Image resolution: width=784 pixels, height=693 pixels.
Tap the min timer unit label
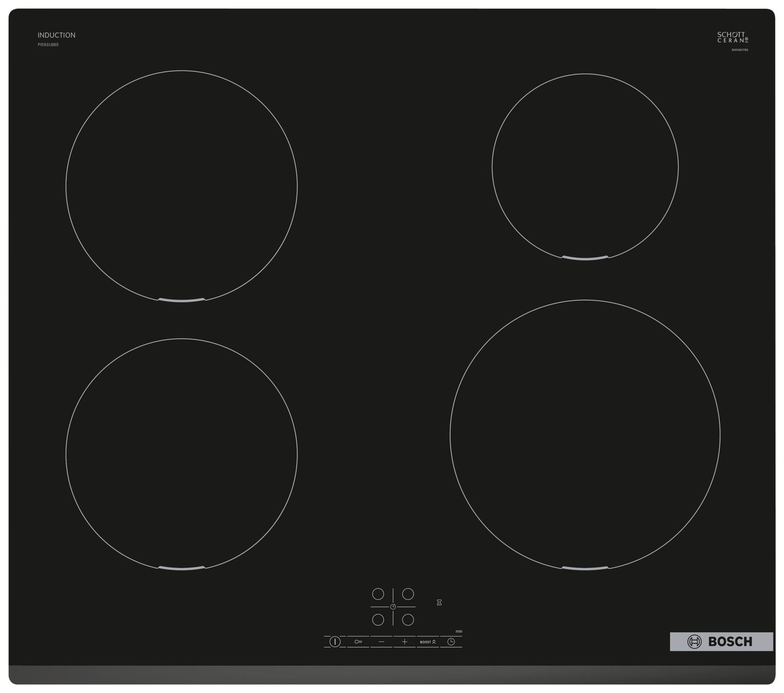tap(459, 631)
